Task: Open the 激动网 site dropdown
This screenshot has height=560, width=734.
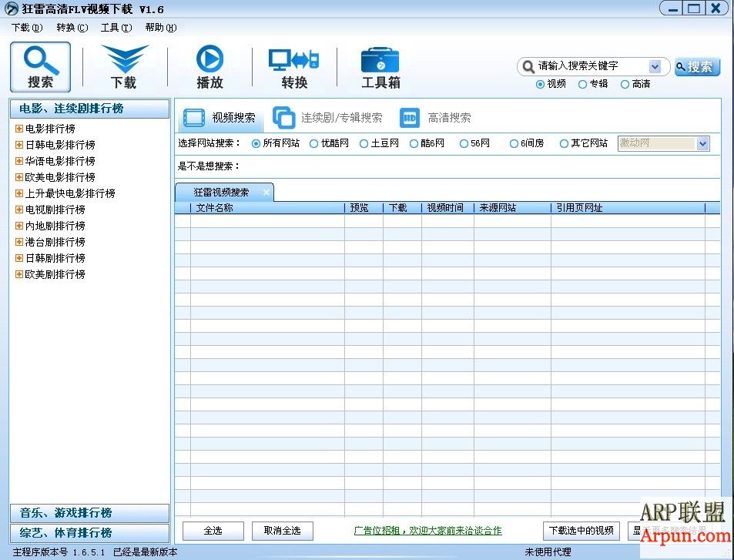Action: point(702,143)
